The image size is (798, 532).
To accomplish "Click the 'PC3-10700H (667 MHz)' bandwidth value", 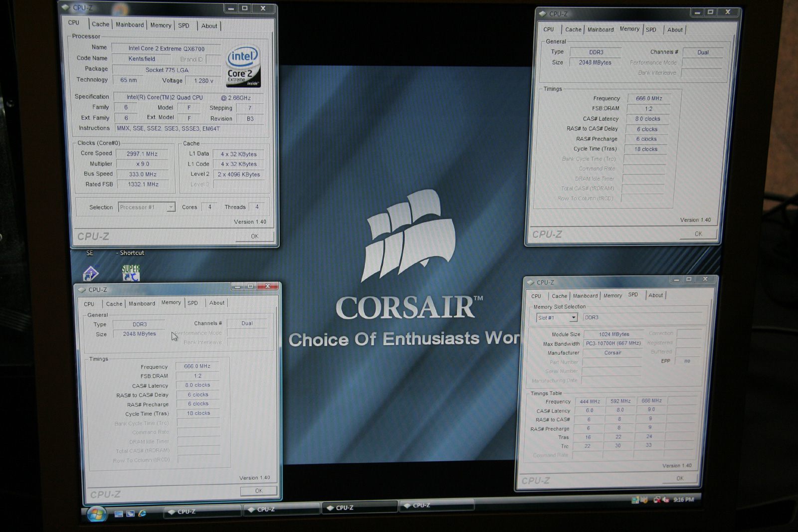I will [613, 344].
